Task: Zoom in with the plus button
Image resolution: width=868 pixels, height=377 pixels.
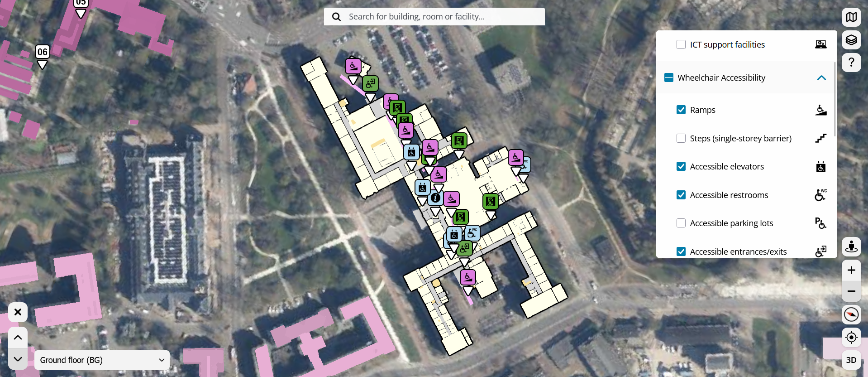Action: [x=851, y=270]
